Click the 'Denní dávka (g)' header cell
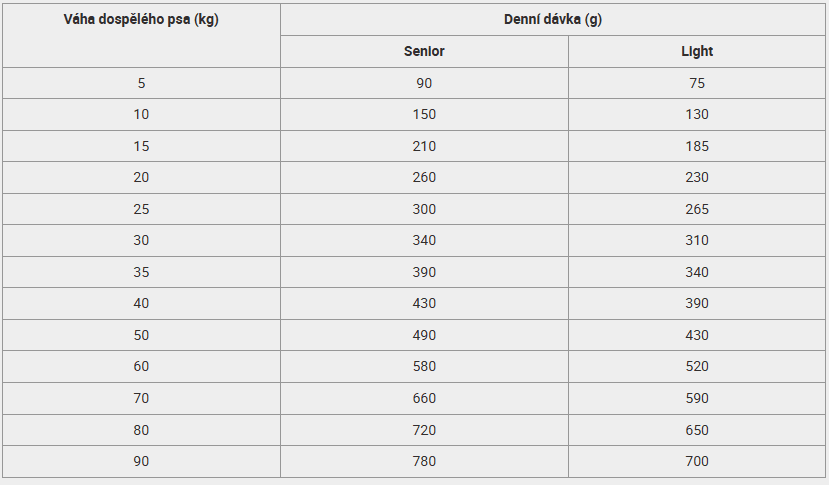 click(553, 19)
